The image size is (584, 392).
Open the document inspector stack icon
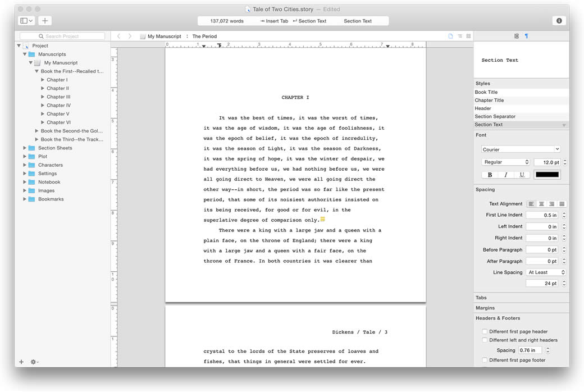coord(517,36)
